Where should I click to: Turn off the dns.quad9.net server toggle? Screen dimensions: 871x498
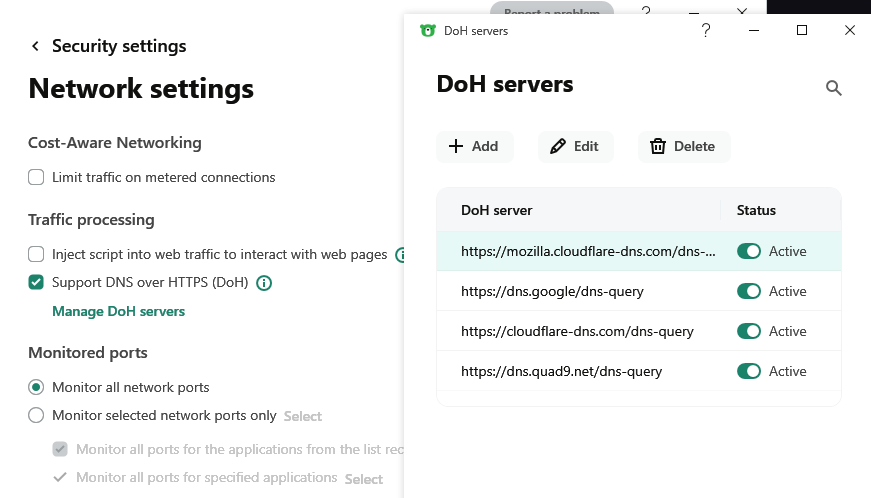click(x=749, y=371)
